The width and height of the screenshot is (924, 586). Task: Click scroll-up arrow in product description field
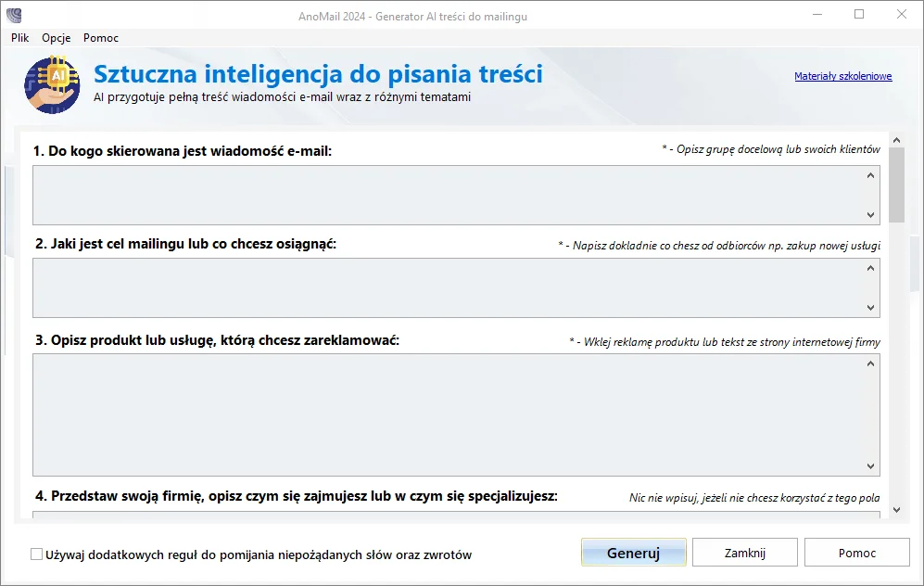tap(871, 364)
